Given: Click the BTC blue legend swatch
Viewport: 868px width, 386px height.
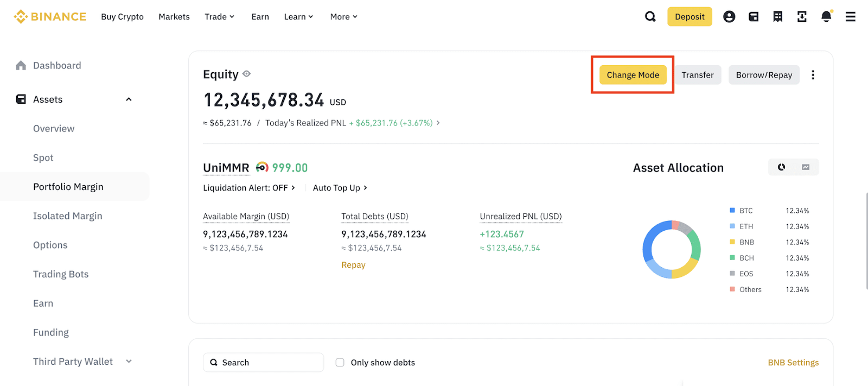Looking at the screenshot, I should click(732, 210).
